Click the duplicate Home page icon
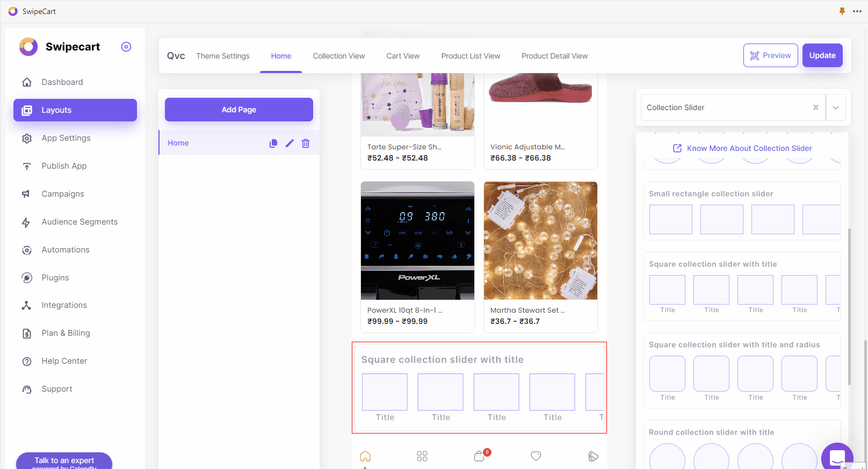The image size is (868, 469). click(273, 143)
